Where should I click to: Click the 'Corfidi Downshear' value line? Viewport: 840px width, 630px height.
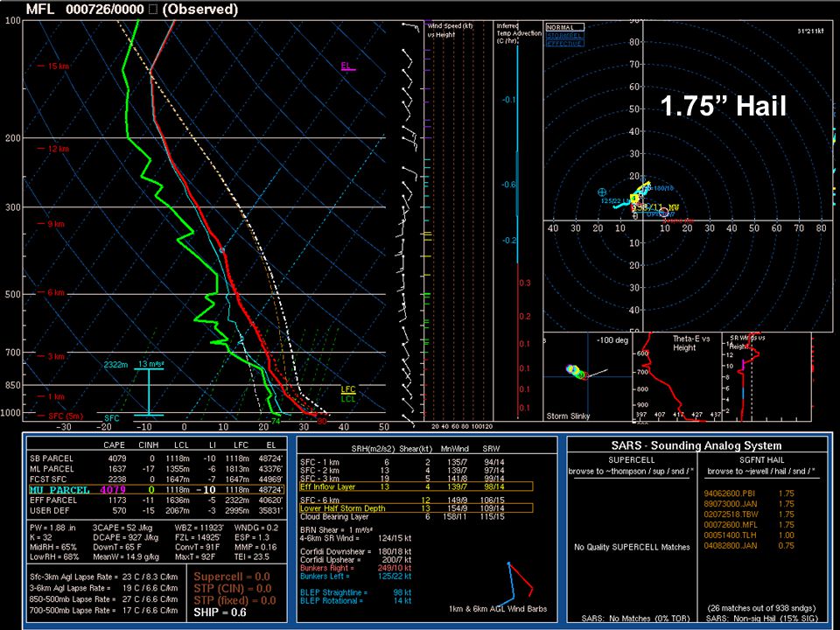tap(356, 551)
